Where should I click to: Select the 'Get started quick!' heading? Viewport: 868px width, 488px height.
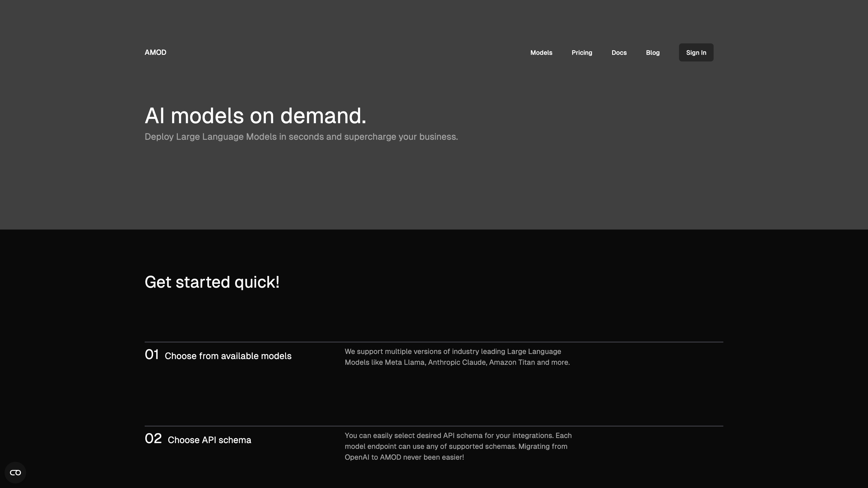pyautogui.click(x=212, y=282)
